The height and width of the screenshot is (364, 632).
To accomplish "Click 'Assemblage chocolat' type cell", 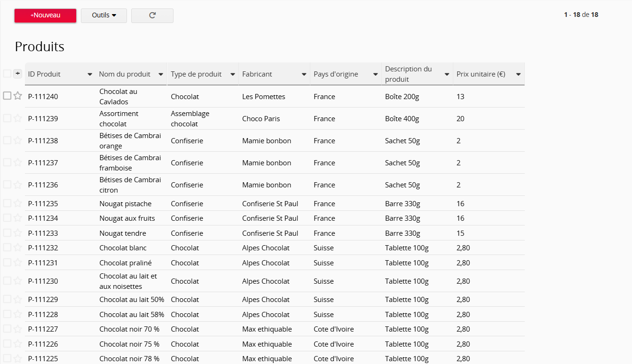I will (x=190, y=119).
